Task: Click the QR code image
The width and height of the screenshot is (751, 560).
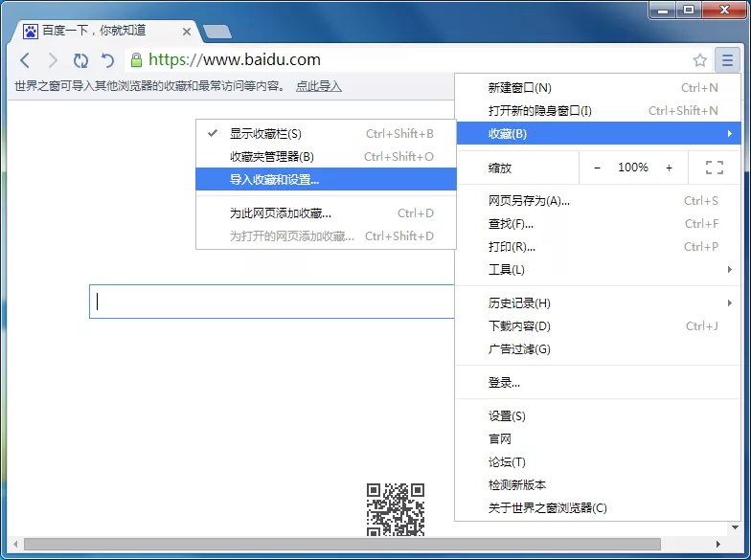Action: pos(396,509)
